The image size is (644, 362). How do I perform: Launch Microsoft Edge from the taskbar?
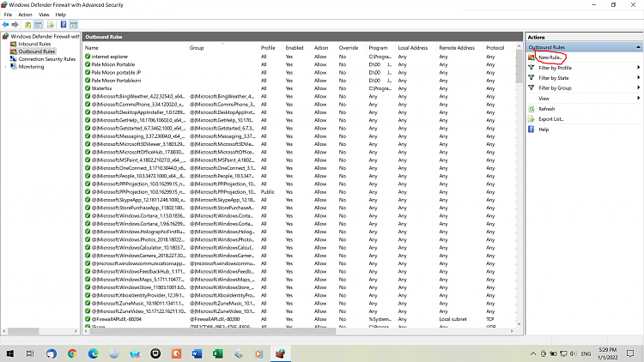click(94, 353)
